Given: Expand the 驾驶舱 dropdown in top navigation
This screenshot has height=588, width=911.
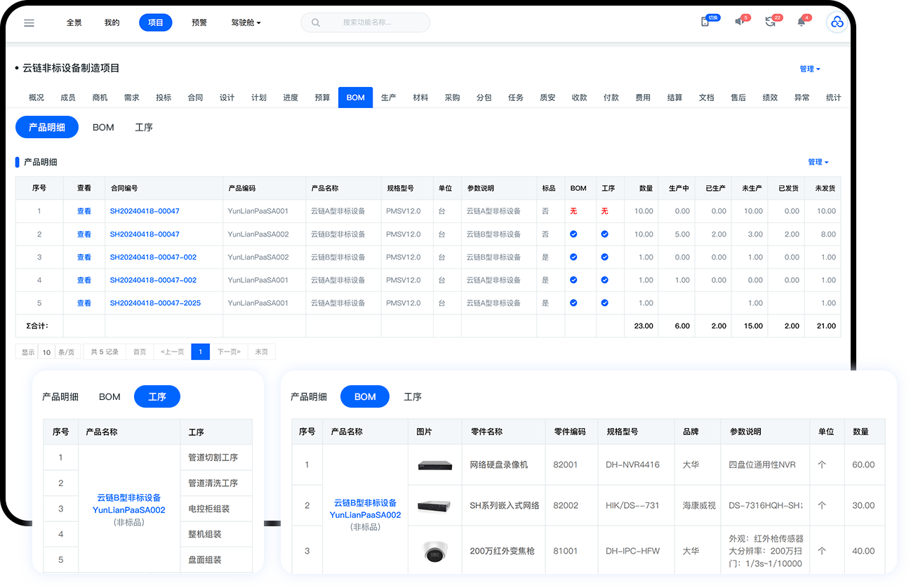Looking at the screenshot, I should point(246,22).
